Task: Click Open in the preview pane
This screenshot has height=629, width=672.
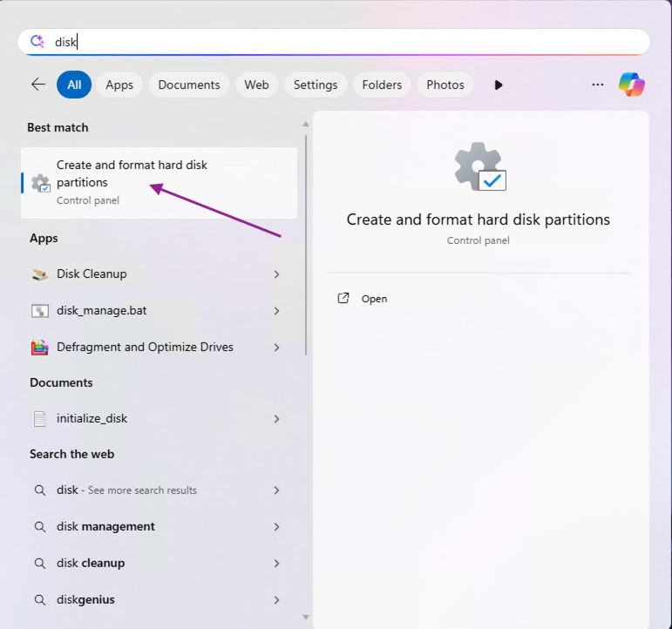Action: pyautogui.click(x=374, y=299)
